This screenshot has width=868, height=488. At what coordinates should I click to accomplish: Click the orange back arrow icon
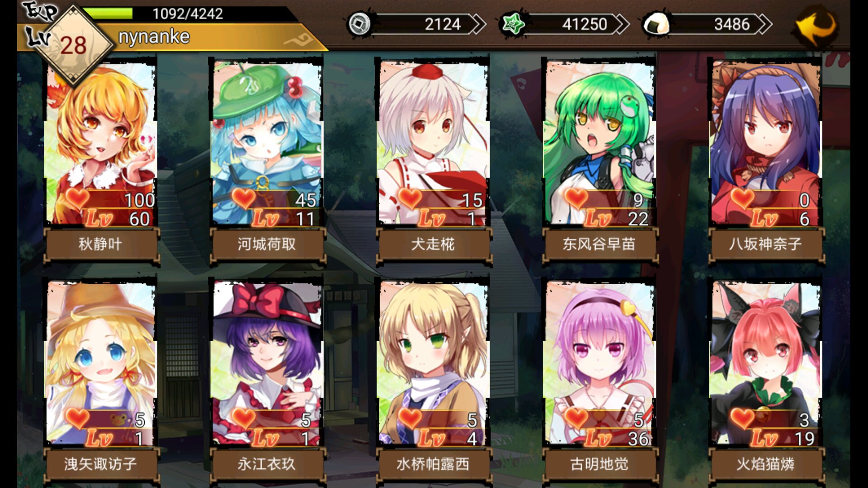pos(816,25)
